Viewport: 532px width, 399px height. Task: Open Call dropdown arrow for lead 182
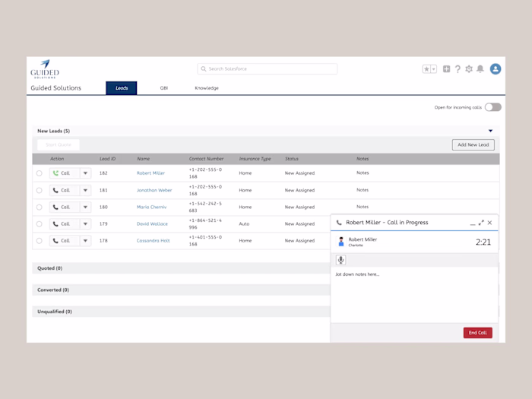[85, 173]
